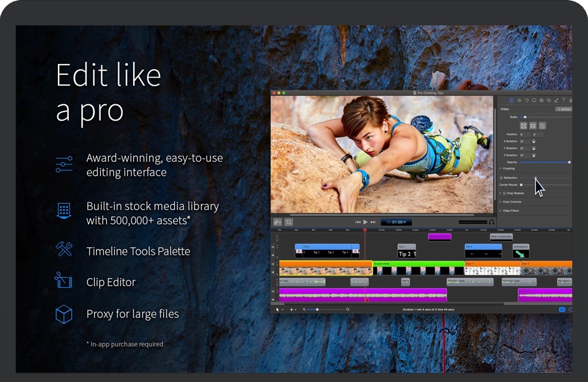The image size is (588, 382).
Task: Click the reset scale icon
Action: (x=542, y=126)
